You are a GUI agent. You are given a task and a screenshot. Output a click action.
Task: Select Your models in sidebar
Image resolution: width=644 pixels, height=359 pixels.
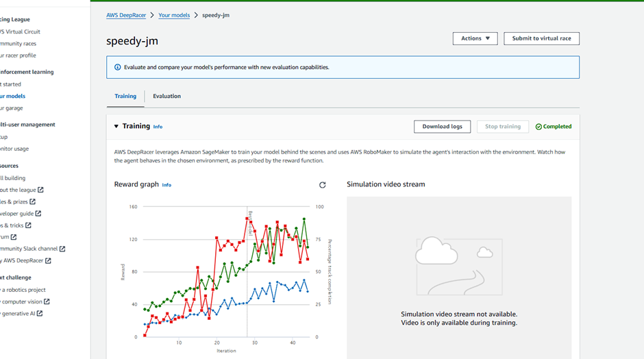click(x=12, y=96)
